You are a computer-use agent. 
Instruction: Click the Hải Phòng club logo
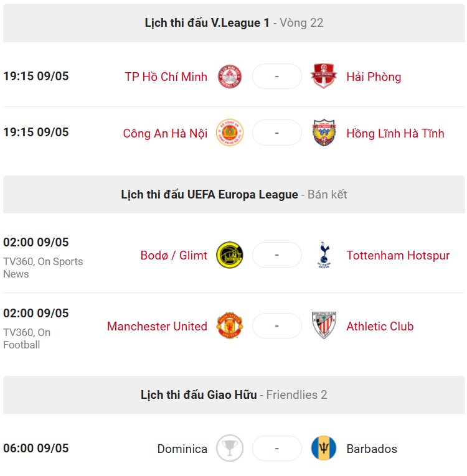pos(324,76)
